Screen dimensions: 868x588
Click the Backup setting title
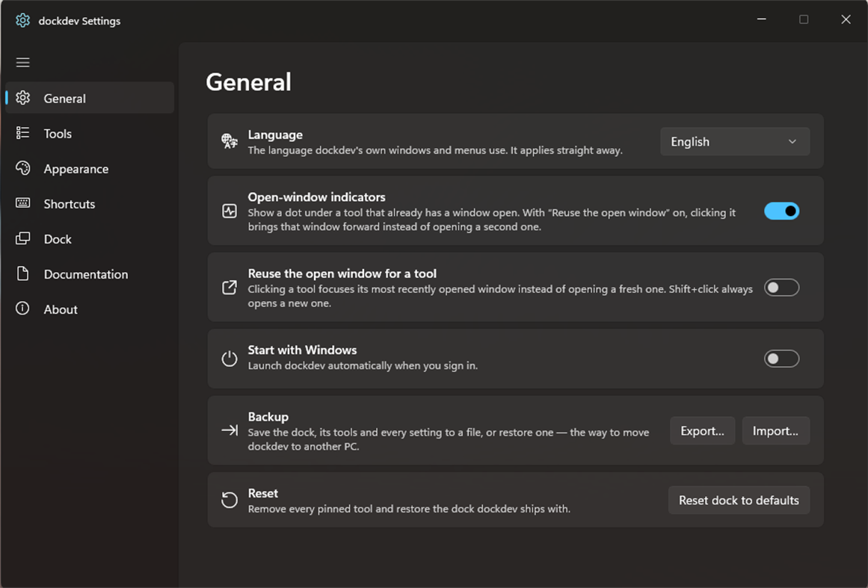point(268,416)
